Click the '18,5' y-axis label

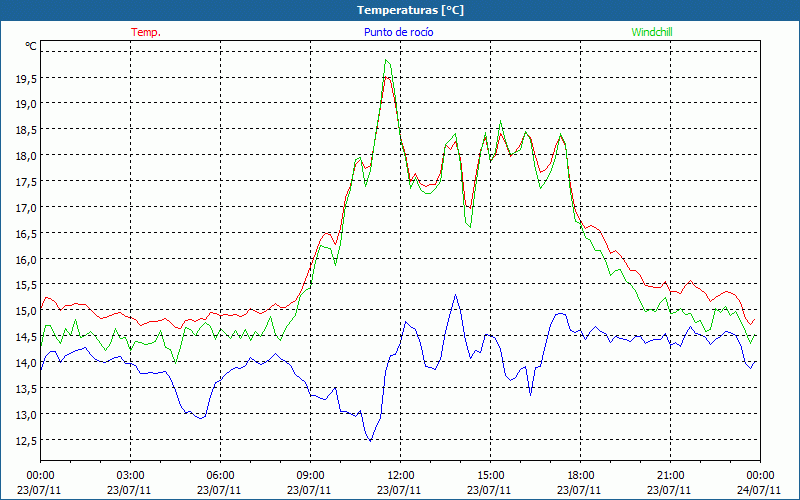pyautogui.click(x=27, y=130)
